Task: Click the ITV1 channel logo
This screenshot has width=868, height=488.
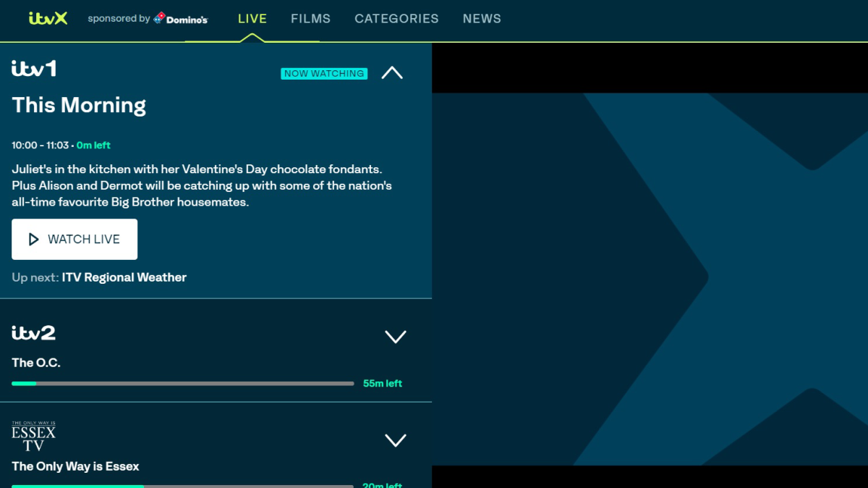Action: [34, 68]
